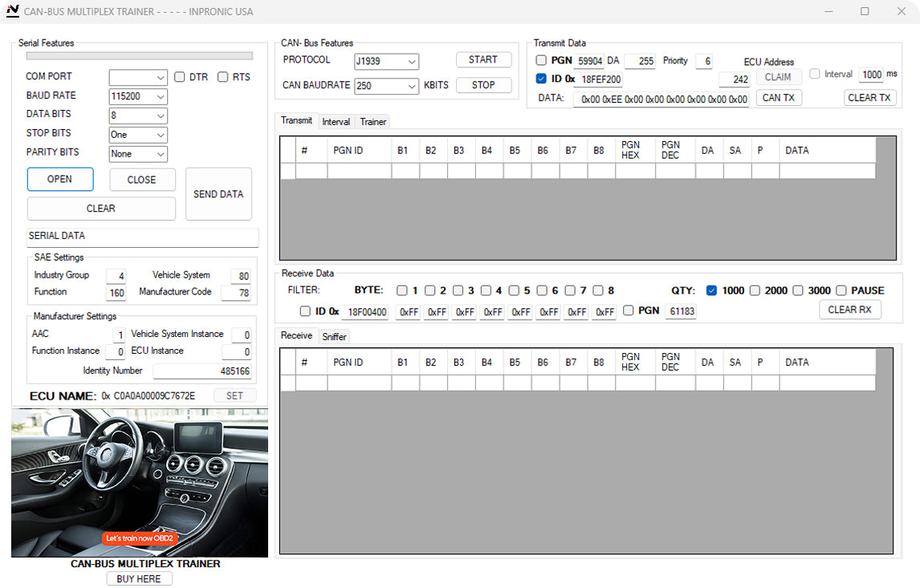Switch to the Interval tab

tap(336, 121)
